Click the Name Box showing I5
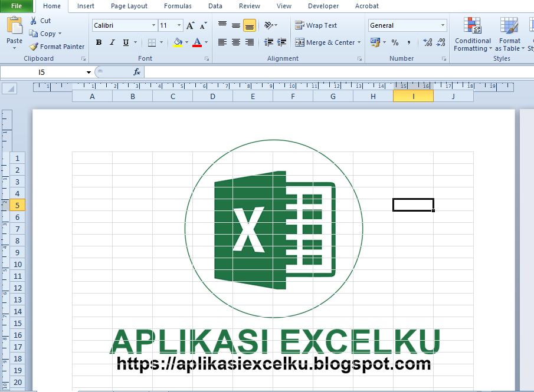This screenshot has height=392, width=534. tap(42, 72)
